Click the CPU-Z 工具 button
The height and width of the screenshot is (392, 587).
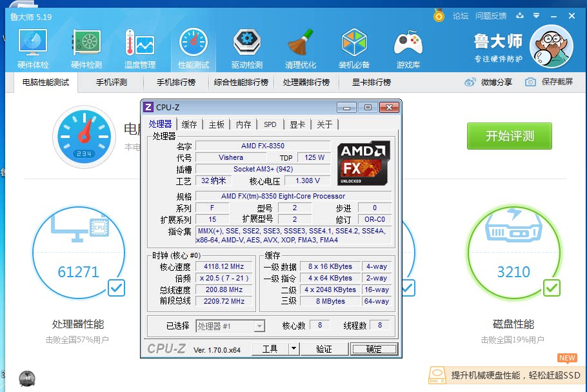(x=270, y=349)
